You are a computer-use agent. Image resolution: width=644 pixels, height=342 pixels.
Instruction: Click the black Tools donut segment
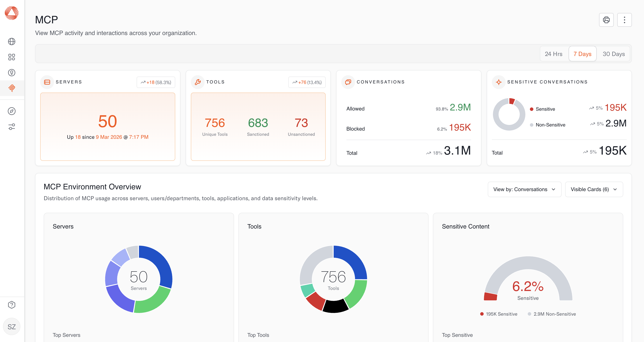click(335, 306)
